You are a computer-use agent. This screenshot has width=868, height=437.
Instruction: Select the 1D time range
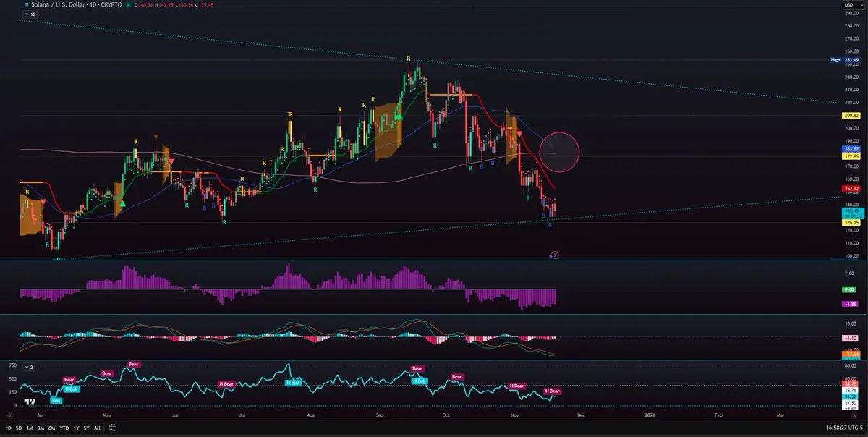pos(8,428)
